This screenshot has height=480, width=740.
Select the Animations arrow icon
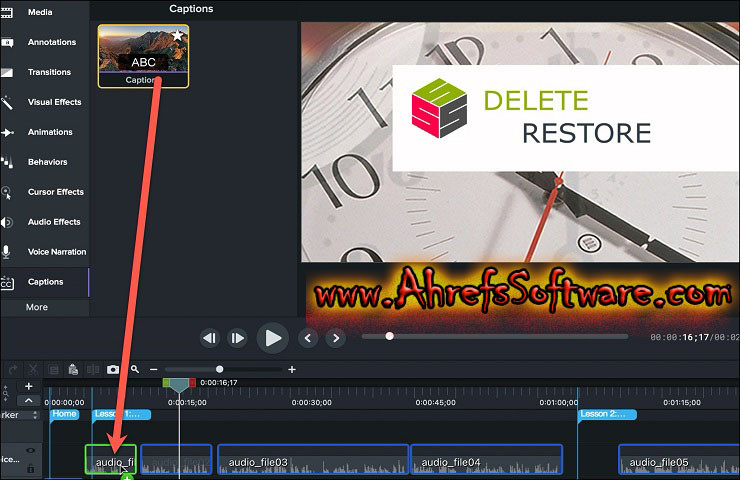(x=7, y=133)
